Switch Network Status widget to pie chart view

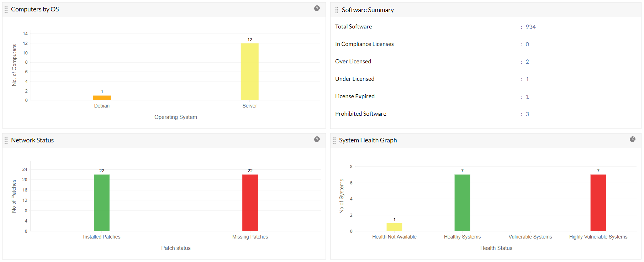[x=317, y=139]
